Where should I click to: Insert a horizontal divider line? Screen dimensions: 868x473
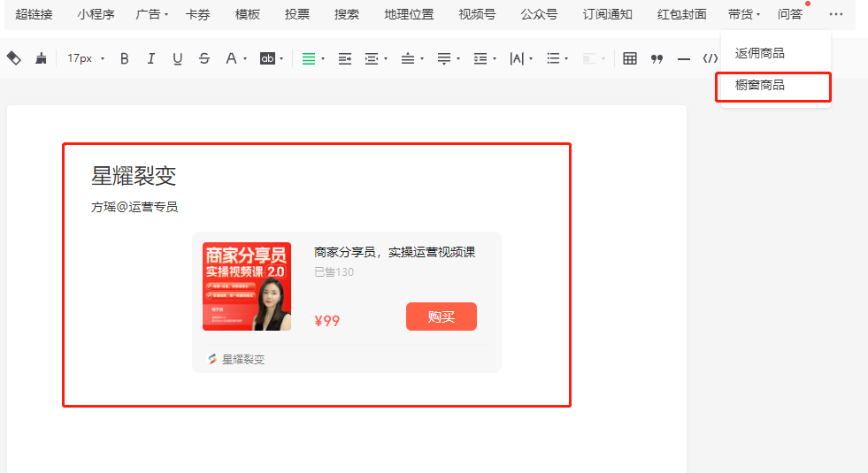pos(684,58)
